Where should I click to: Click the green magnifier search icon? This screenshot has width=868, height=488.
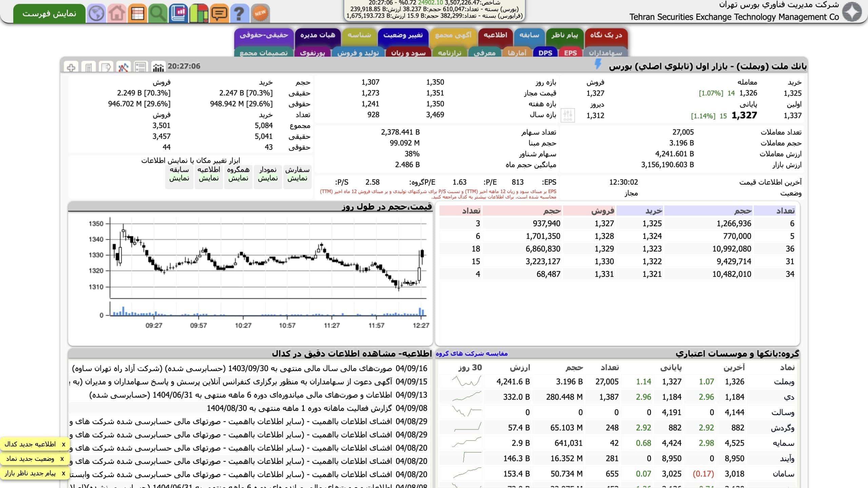158,14
